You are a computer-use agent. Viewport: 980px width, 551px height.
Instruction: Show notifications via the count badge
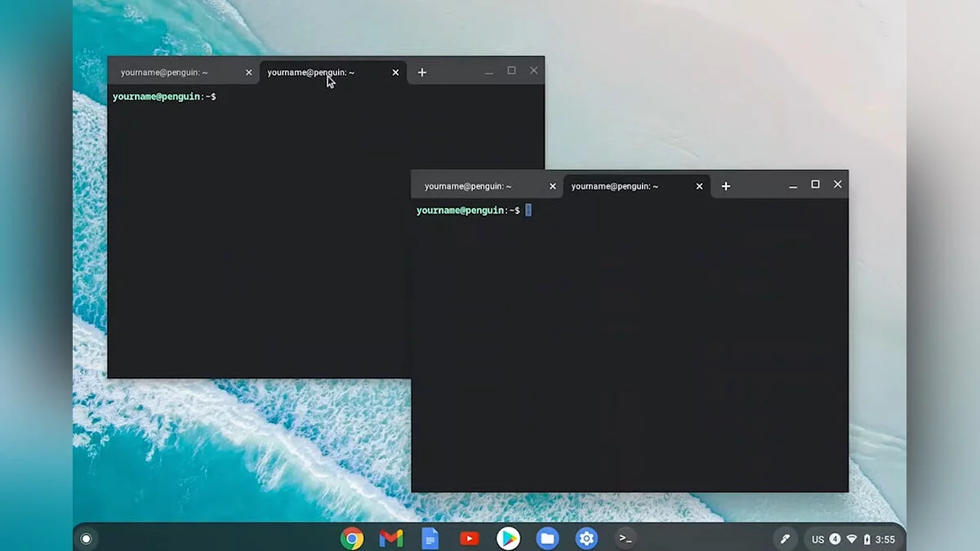835,539
